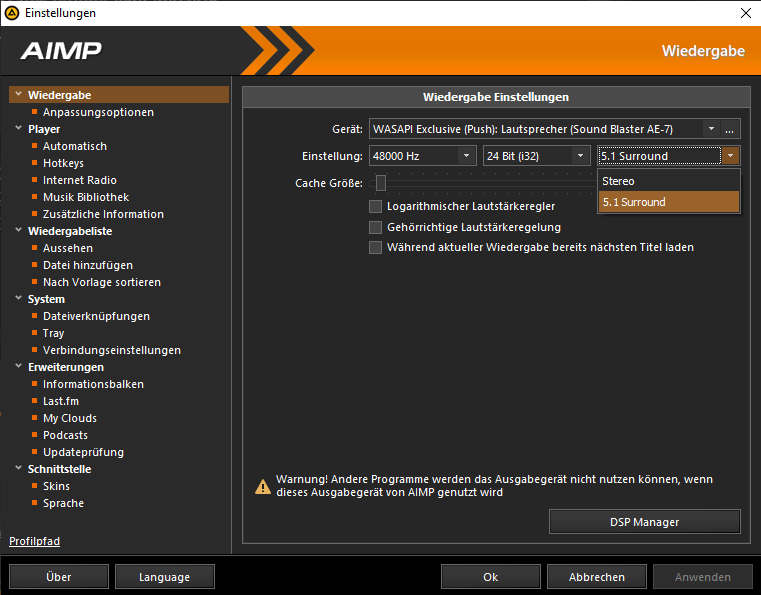Close the 5.1 Surround channel dropdown arrow
Viewport: 761px width, 595px height.
click(x=730, y=156)
